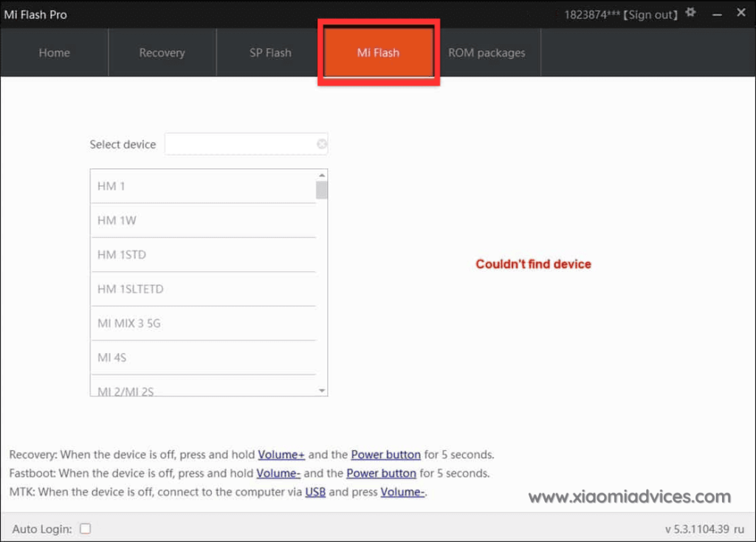
Task: Choose HM 1STD device
Action: coord(204,255)
